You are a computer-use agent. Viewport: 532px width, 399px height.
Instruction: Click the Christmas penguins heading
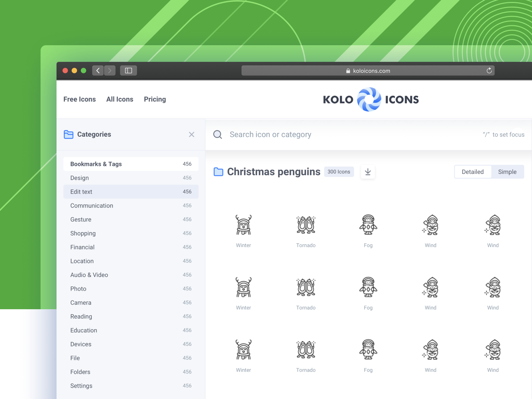[x=274, y=172]
